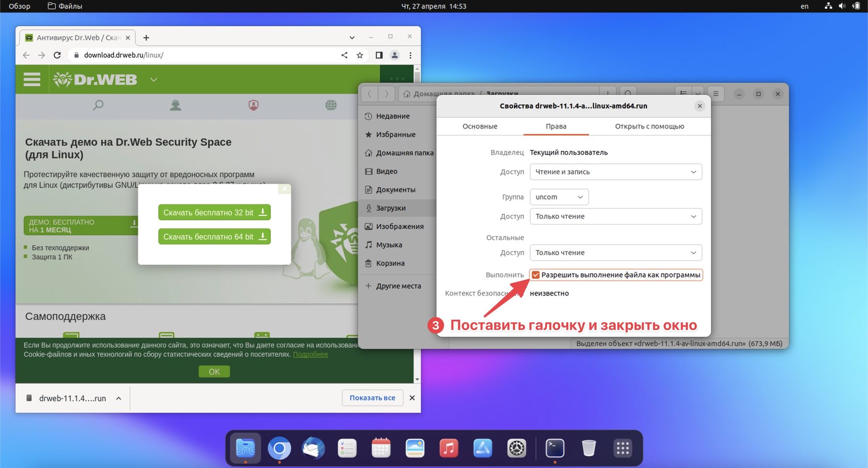This screenshot has height=468, width=868.
Task: Click the file manager forward arrow
Action: [x=386, y=94]
